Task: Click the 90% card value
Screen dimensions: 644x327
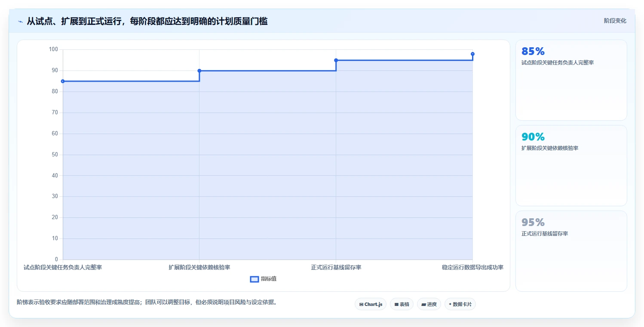Action: pos(533,137)
